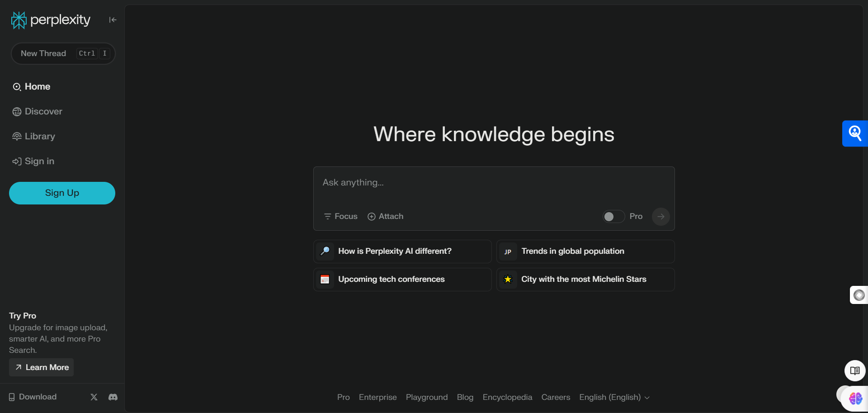Click the Learn More button under Try Pro

coord(41,367)
